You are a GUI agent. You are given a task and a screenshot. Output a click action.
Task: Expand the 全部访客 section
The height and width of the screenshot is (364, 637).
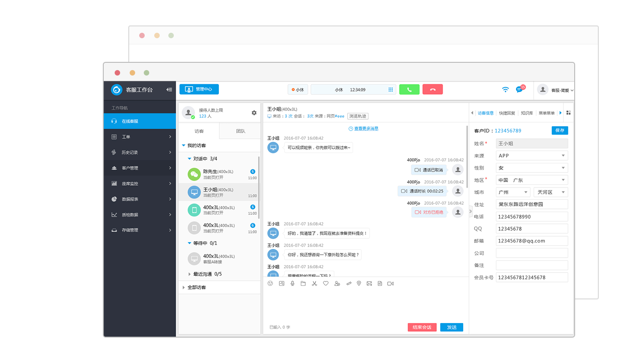click(184, 288)
